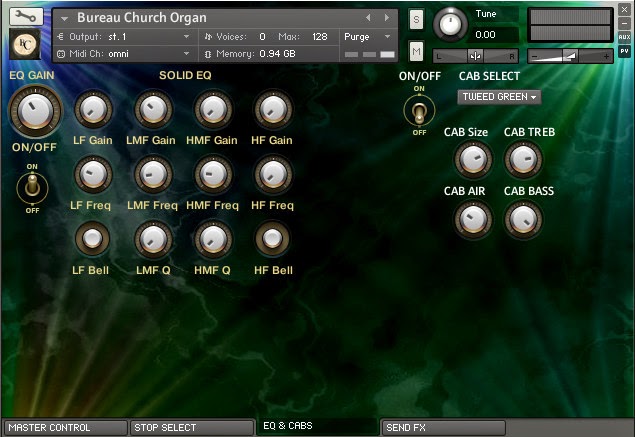This screenshot has width=635, height=437.
Task: Go to previous instrument preset arrow
Action: pos(368,17)
